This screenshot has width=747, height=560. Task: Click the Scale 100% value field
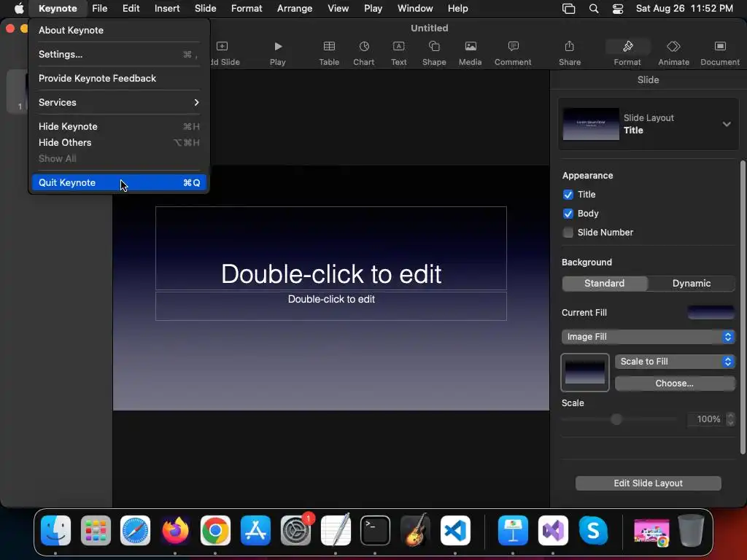(707, 419)
